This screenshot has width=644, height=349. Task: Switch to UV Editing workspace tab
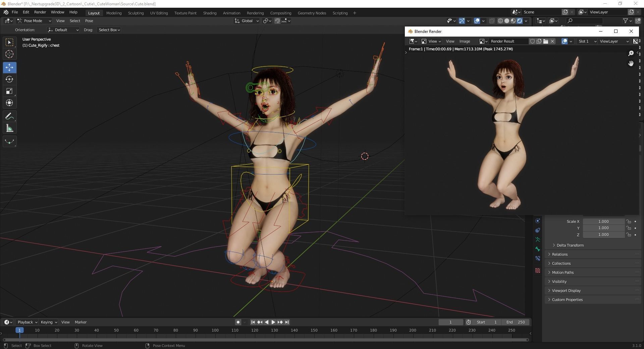[159, 13]
